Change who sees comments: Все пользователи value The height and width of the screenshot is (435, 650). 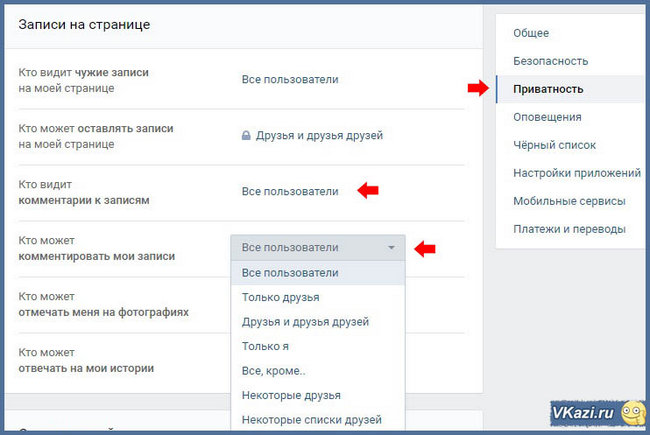(x=290, y=192)
